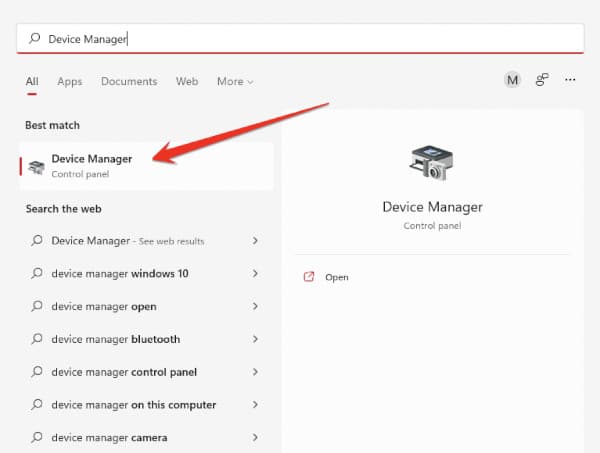
Task: Expand chevron for device manager camera
Action: 255,437
